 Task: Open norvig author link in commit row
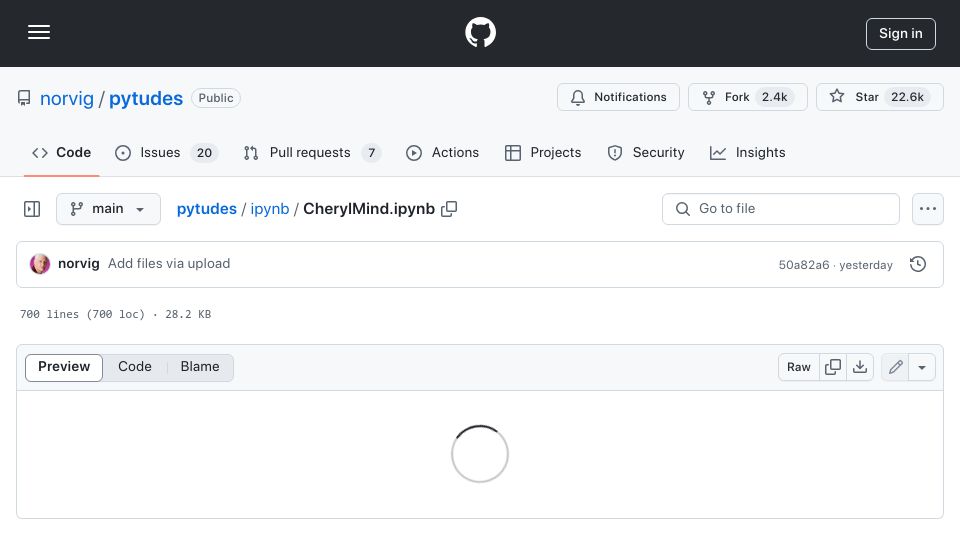click(x=78, y=264)
